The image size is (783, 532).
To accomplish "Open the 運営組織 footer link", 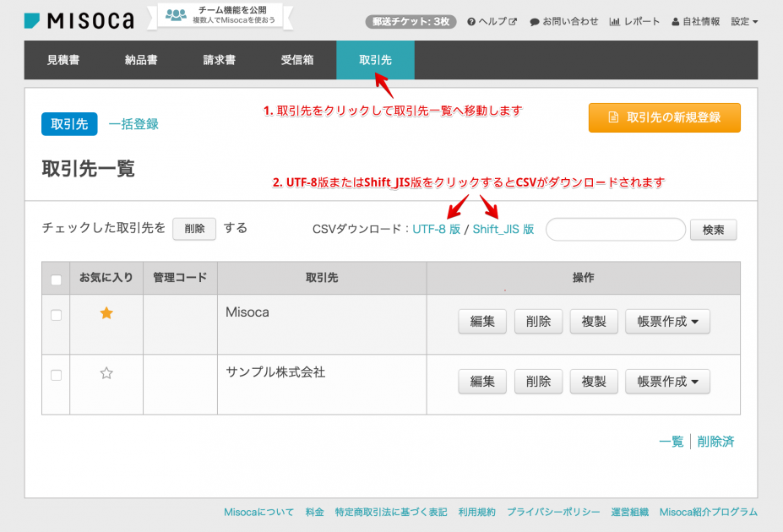I will [630, 512].
